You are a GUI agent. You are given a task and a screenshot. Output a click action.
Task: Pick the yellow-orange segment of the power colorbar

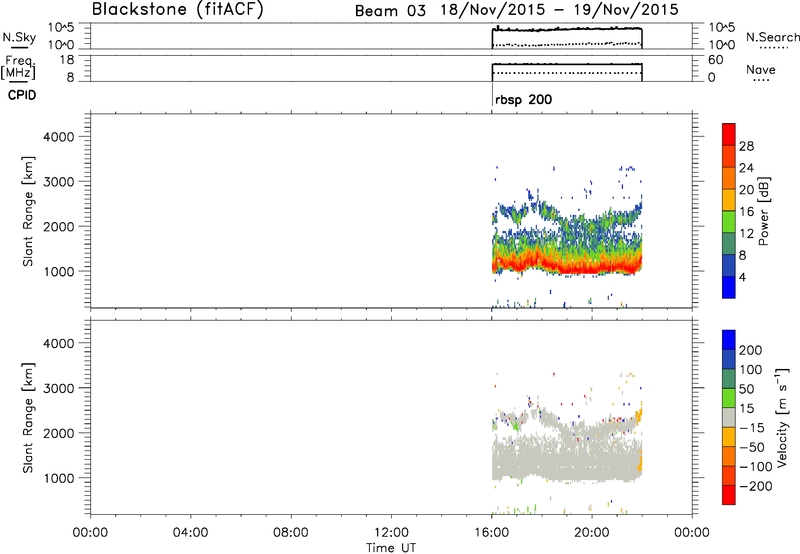[x=729, y=200]
